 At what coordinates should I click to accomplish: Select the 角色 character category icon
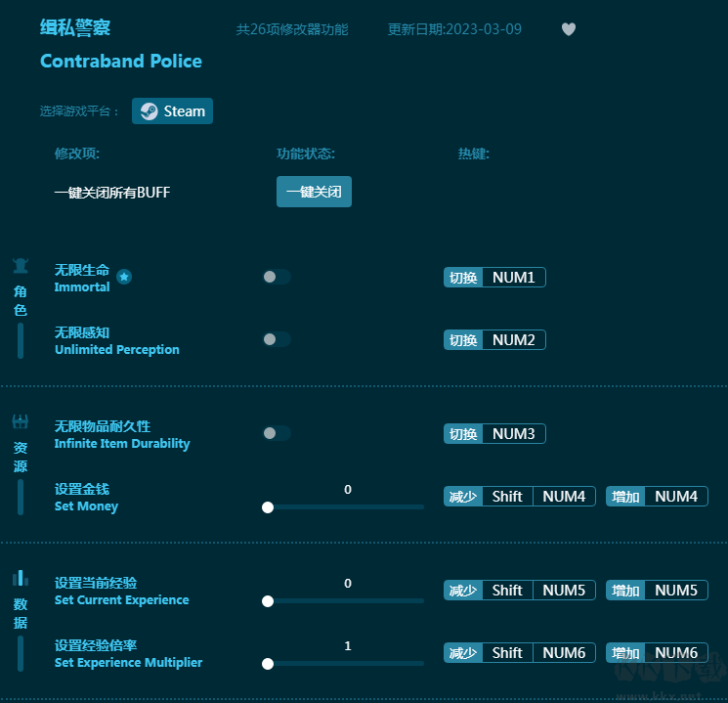(21, 266)
